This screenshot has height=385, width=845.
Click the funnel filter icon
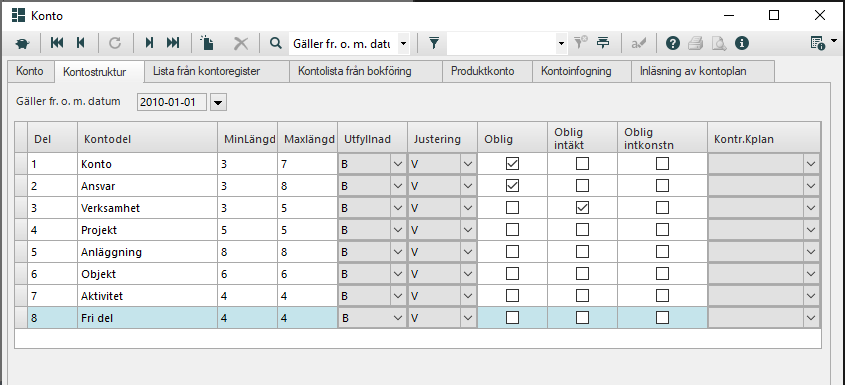pos(434,44)
